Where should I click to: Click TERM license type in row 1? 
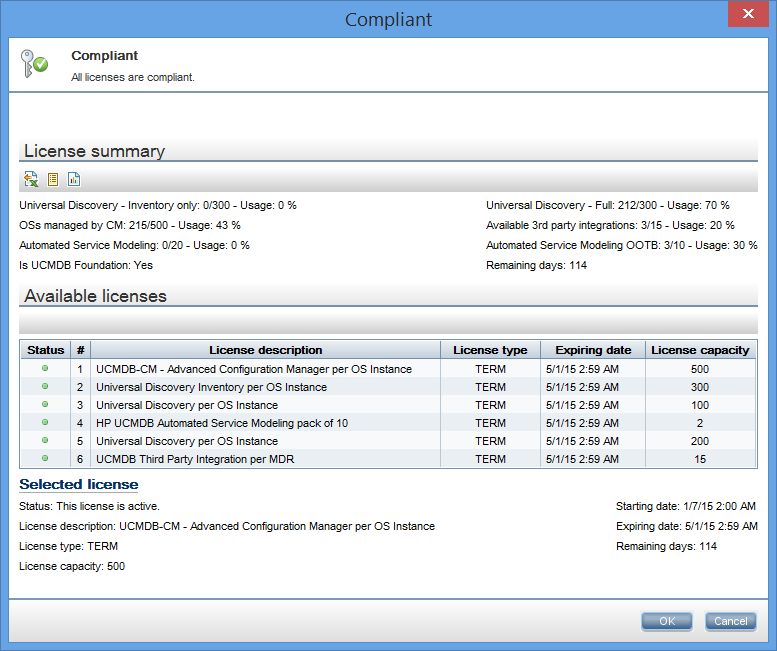point(491,369)
